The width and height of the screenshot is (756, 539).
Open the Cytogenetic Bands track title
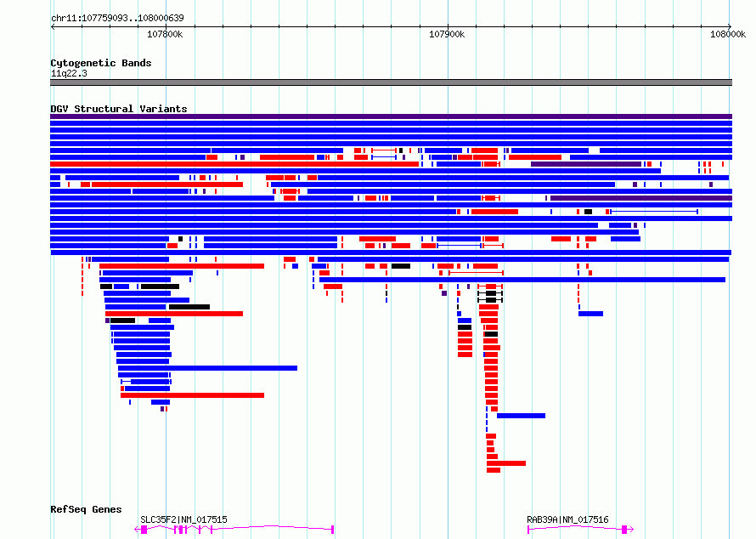[101, 63]
